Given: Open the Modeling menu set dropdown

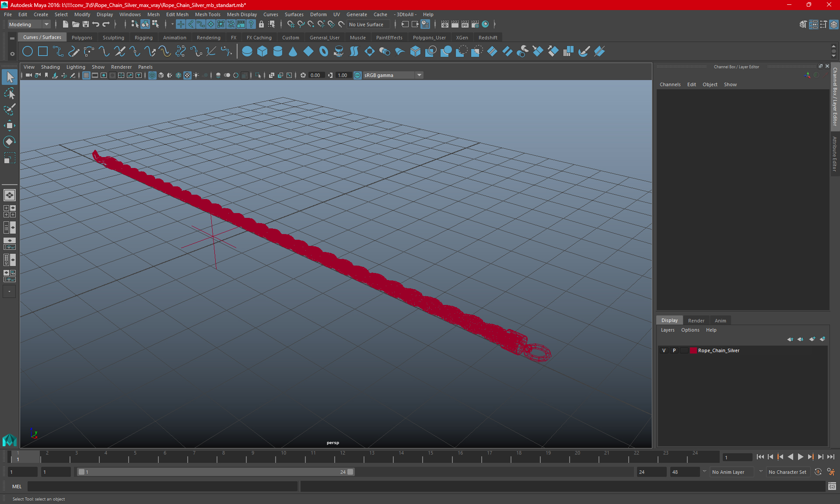Looking at the screenshot, I should coord(29,24).
